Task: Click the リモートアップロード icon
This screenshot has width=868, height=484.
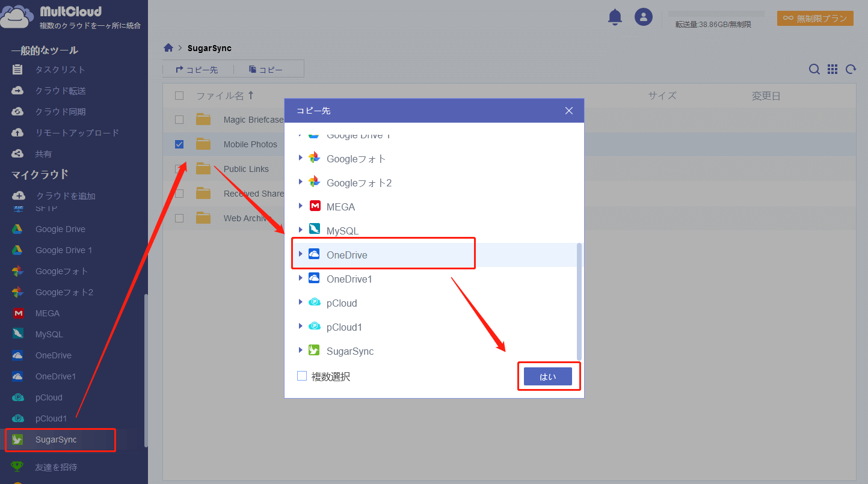Action: click(x=17, y=133)
